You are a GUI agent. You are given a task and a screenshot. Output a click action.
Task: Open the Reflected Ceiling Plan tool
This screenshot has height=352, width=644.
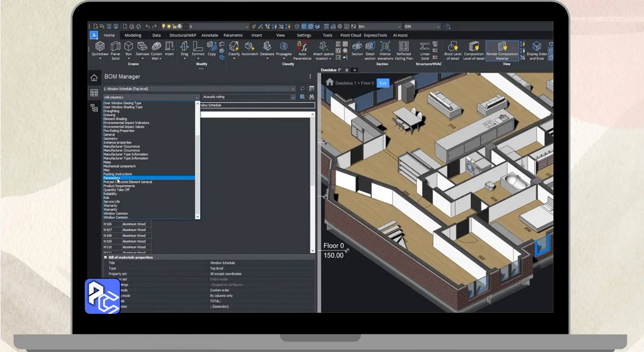pyautogui.click(x=404, y=47)
